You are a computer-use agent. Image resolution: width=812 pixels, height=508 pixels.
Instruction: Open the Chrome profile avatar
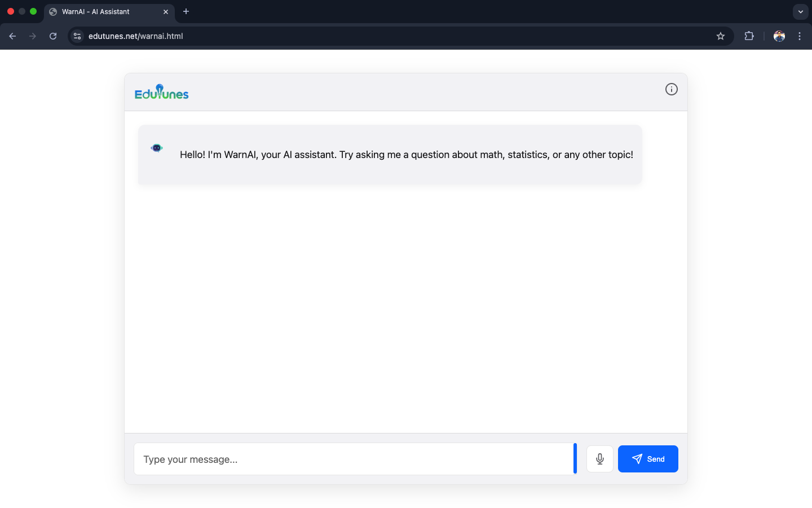(779, 36)
